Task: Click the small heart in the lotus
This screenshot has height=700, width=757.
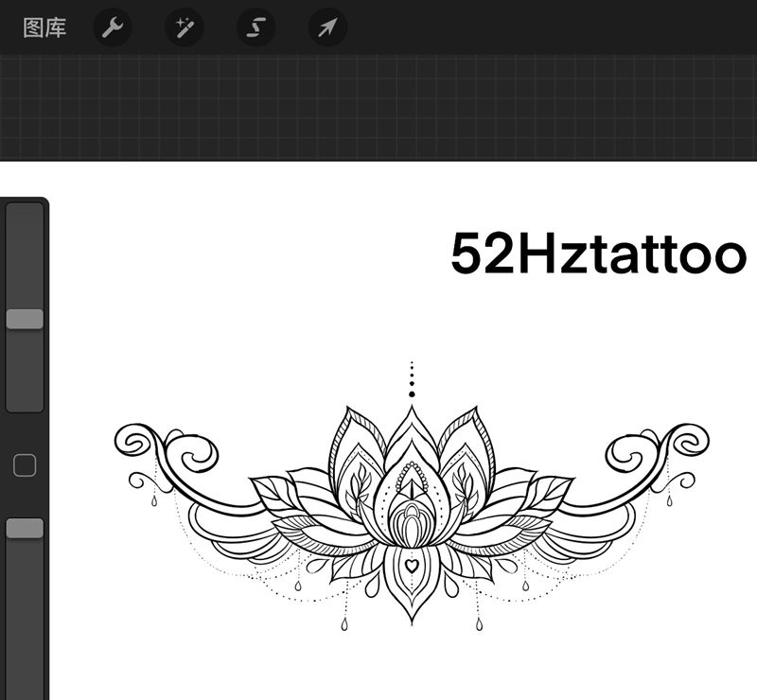Action: 412,565
